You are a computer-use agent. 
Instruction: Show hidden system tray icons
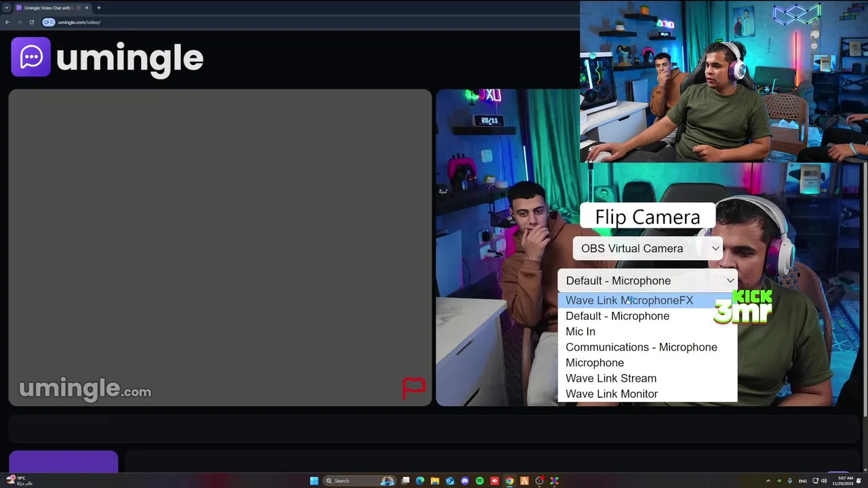pyautogui.click(x=768, y=481)
